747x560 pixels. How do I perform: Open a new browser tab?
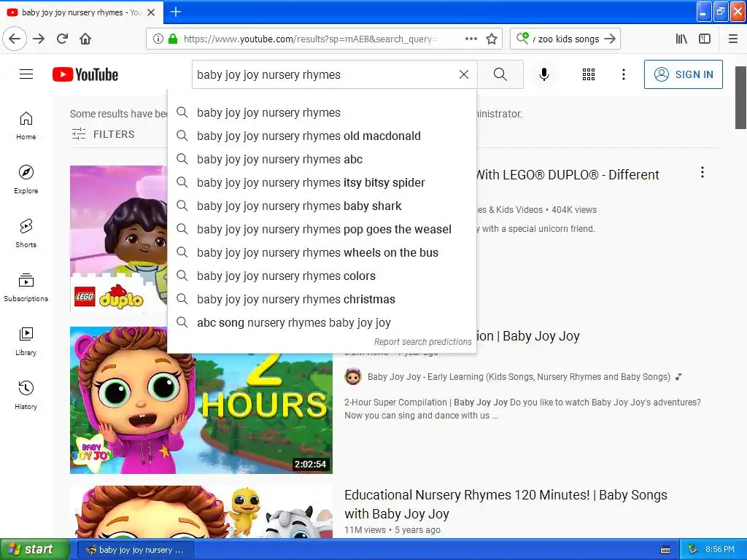[x=176, y=12]
